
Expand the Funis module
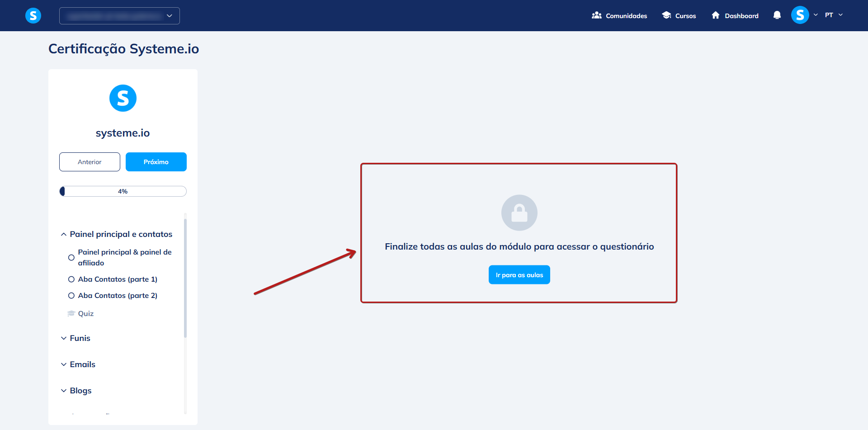(x=75, y=338)
